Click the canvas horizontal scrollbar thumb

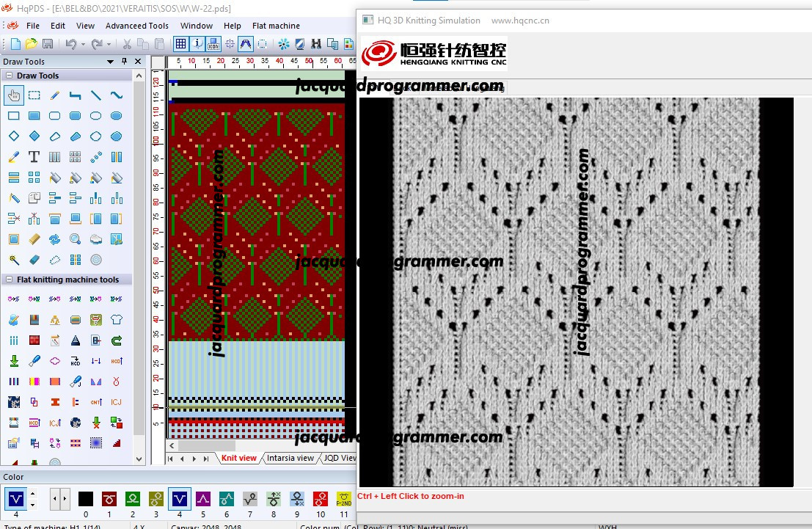click(x=207, y=445)
